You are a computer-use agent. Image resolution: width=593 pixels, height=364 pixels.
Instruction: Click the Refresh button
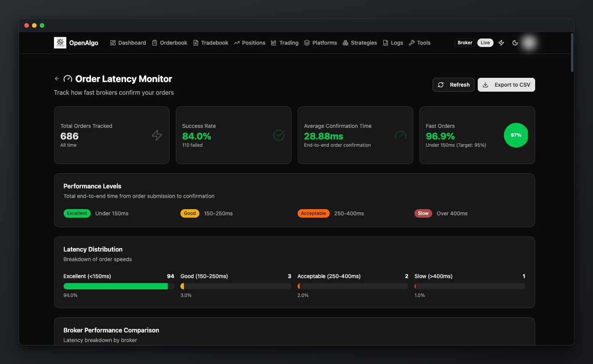pos(453,85)
